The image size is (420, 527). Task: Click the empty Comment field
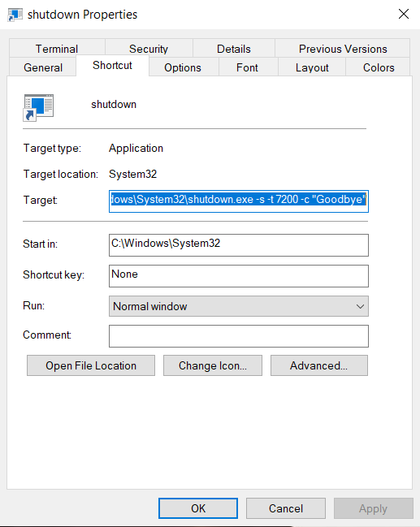[239, 335]
